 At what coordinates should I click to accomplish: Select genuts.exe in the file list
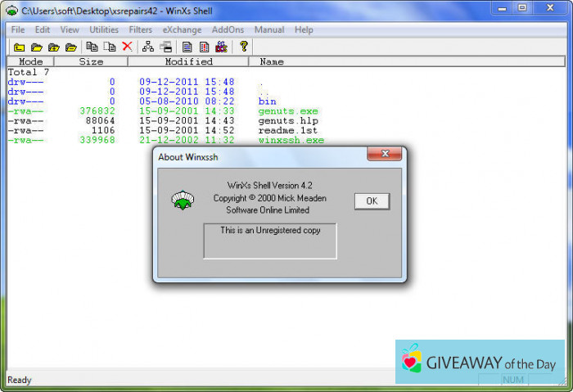pyautogui.click(x=287, y=111)
